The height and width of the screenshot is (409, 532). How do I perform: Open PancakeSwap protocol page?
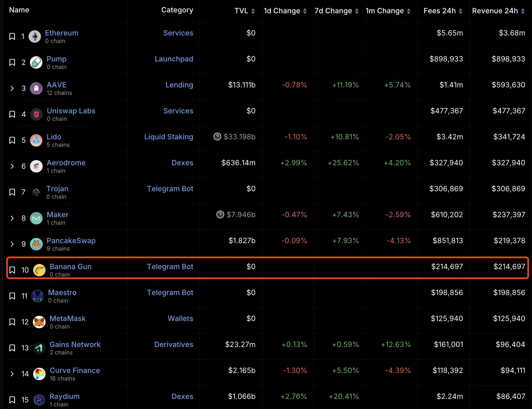71,241
